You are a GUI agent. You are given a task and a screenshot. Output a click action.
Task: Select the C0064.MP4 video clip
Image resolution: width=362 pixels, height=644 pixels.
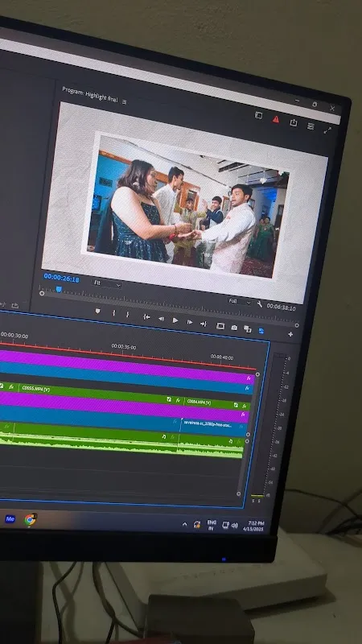tap(217, 403)
